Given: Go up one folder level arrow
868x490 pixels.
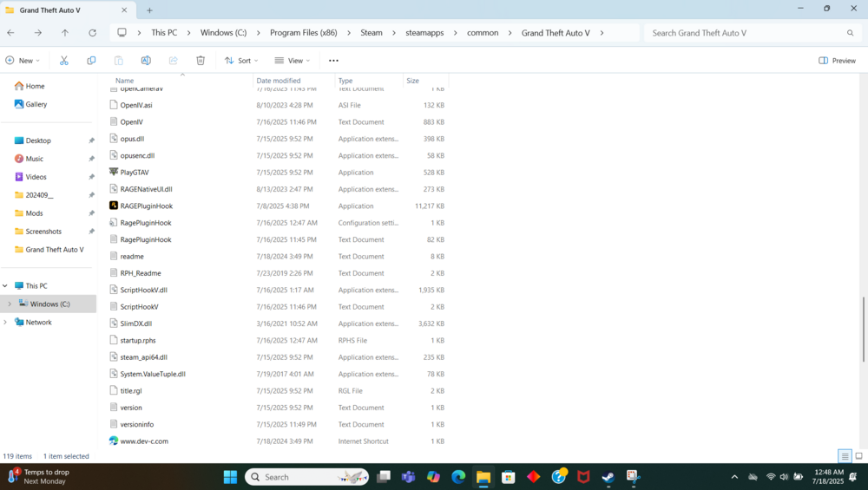Looking at the screenshot, I should click(65, 33).
